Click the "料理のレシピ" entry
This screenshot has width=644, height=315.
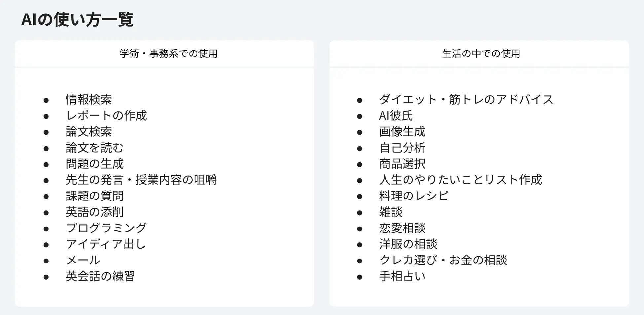414,196
